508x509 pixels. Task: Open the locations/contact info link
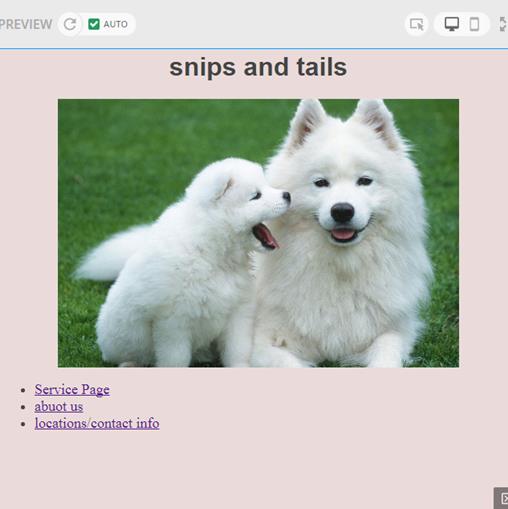(x=97, y=423)
